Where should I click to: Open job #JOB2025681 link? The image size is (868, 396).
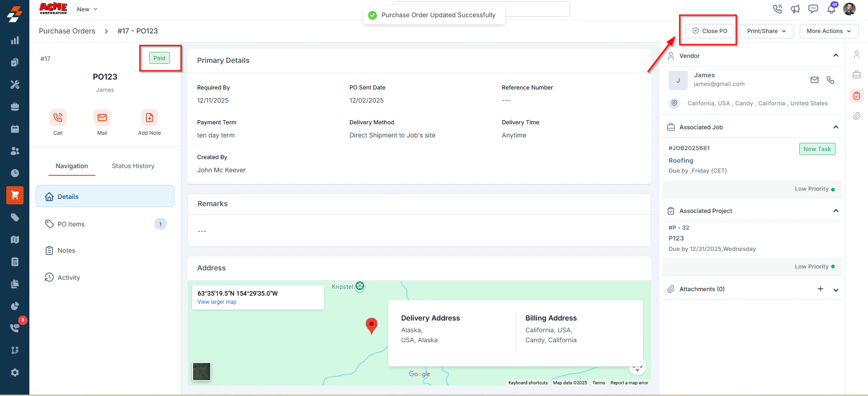pyautogui.click(x=689, y=148)
